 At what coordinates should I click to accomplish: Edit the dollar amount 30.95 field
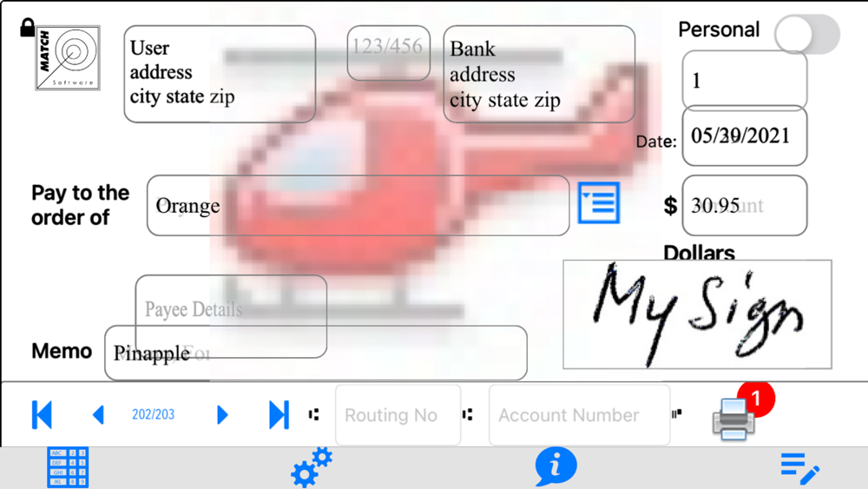pyautogui.click(x=745, y=206)
